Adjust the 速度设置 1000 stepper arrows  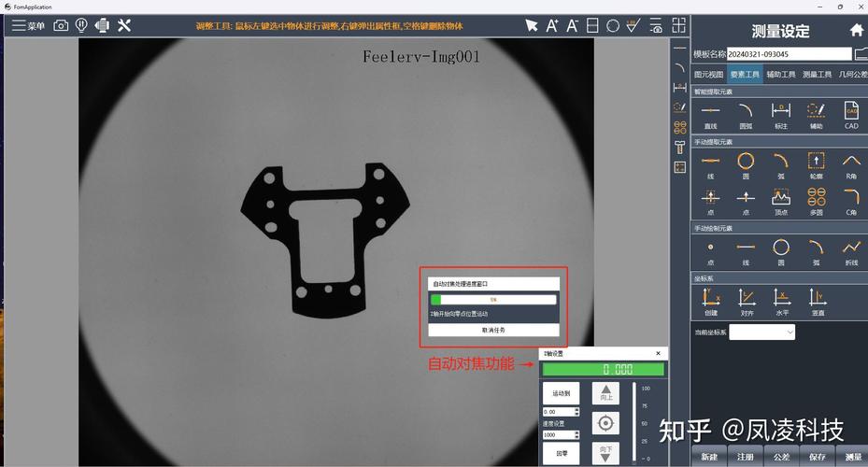(x=576, y=435)
